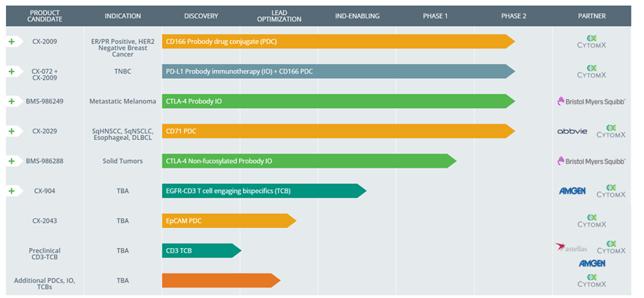Expand the CX-904 row plus icon
Image resolution: width=644 pixels, height=298 pixels.
(11, 191)
